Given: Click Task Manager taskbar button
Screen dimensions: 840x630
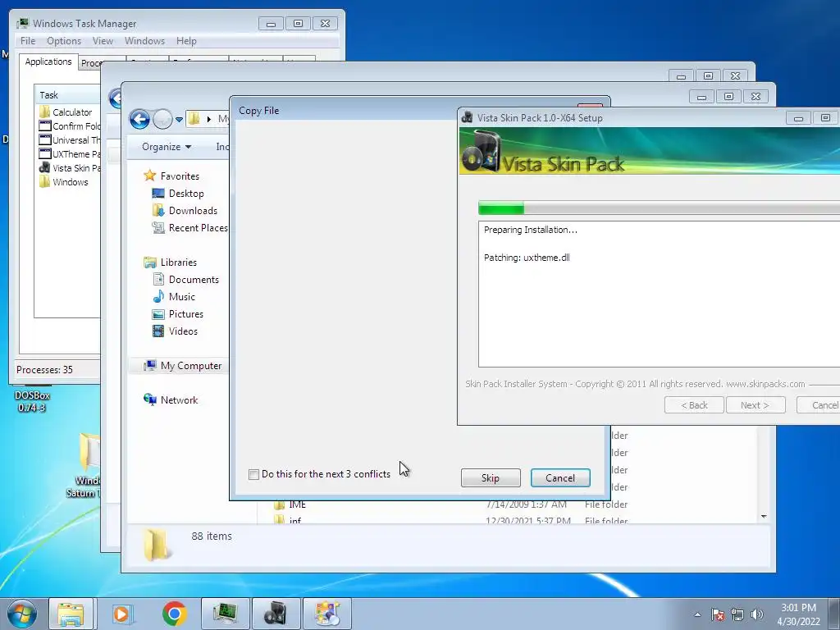Looking at the screenshot, I should pos(225,614).
